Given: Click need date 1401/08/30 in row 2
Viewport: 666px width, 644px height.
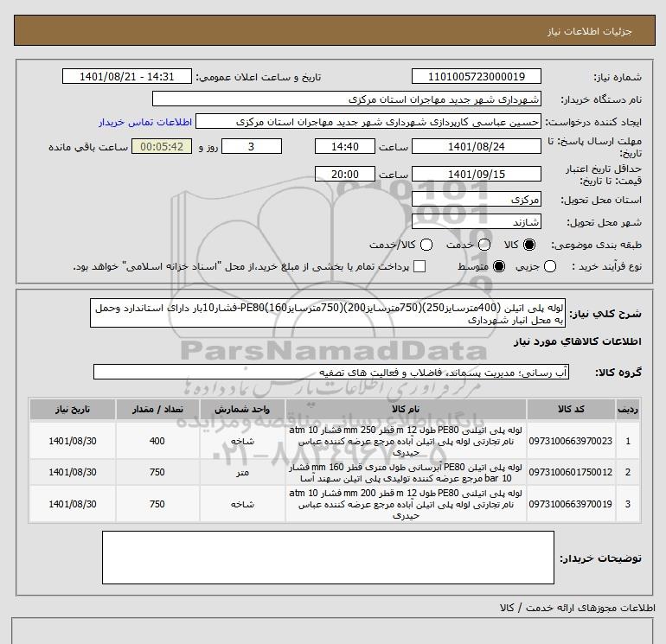Looking at the screenshot, I should 72,472.
